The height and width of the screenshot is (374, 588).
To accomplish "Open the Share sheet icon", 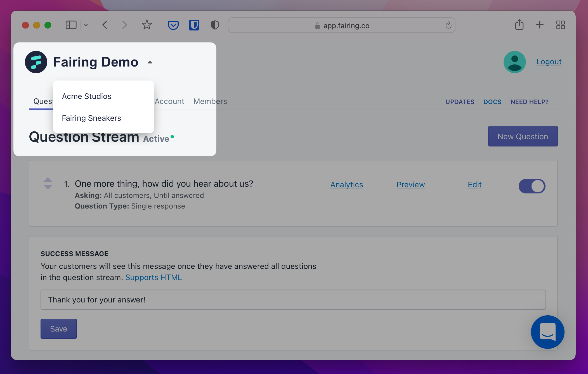I will click(519, 25).
